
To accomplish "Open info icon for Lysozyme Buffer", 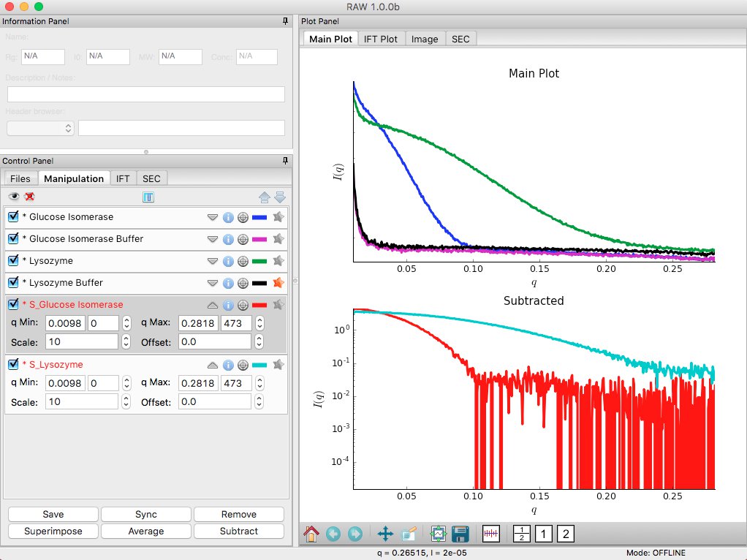I will pyautogui.click(x=228, y=283).
